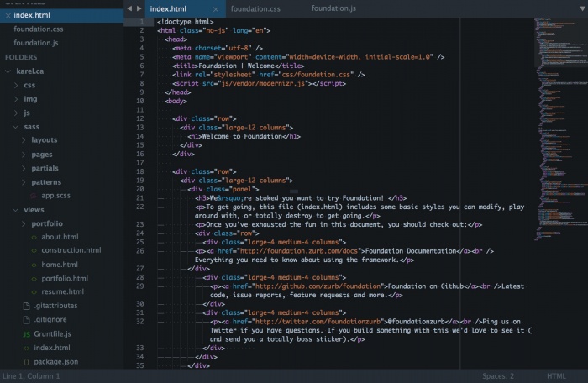This screenshot has width=588, height=383.
Task: Open resume.html from the sidebar
Action: (62, 291)
